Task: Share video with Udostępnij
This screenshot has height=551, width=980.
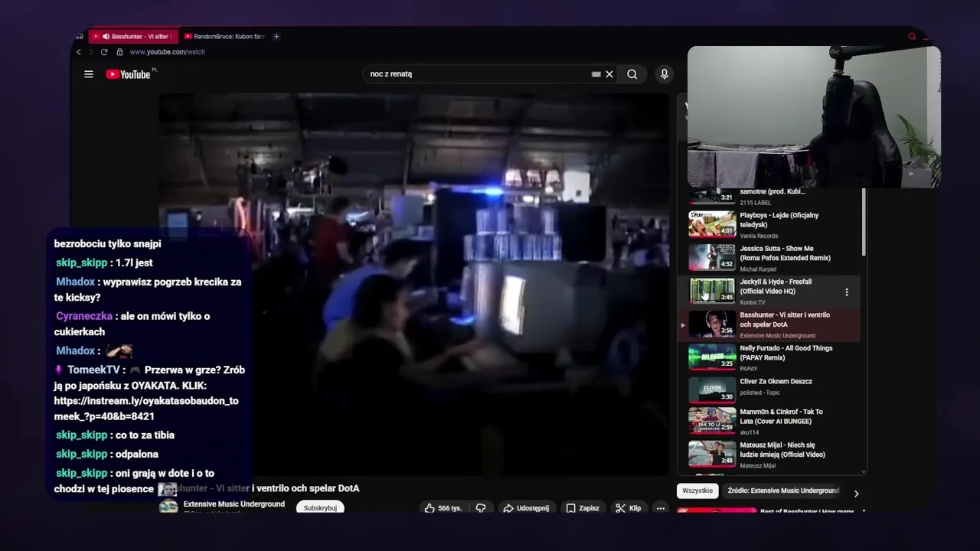Action: point(525,508)
